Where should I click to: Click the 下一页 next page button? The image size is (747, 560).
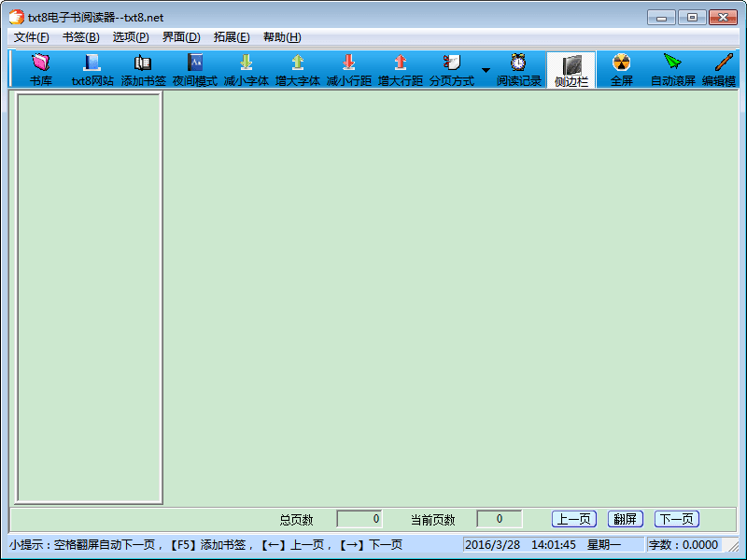pyautogui.click(x=676, y=519)
